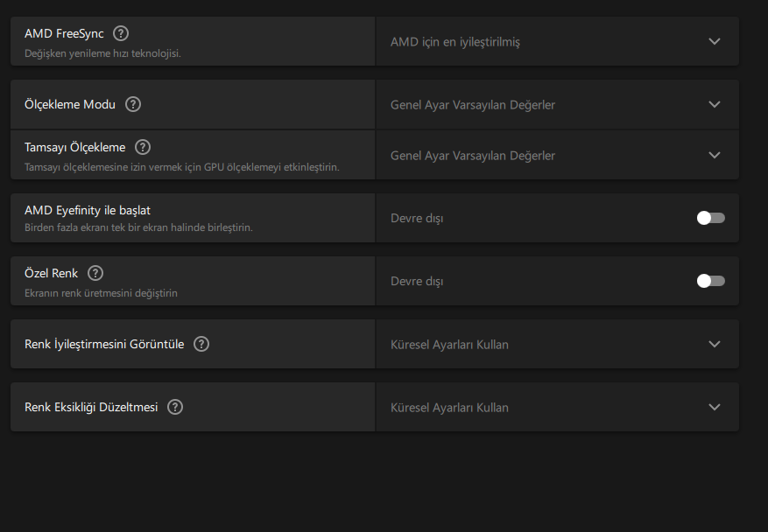Viewport: 768px width, 532px height.
Task: Click the "Özel Renk" label text
Action: (x=52, y=273)
